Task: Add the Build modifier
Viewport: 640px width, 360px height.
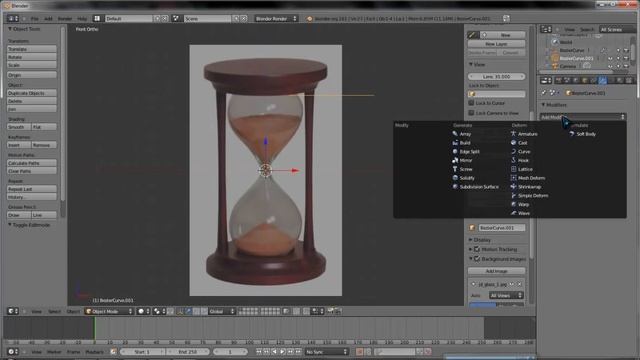Action: pos(461,143)
